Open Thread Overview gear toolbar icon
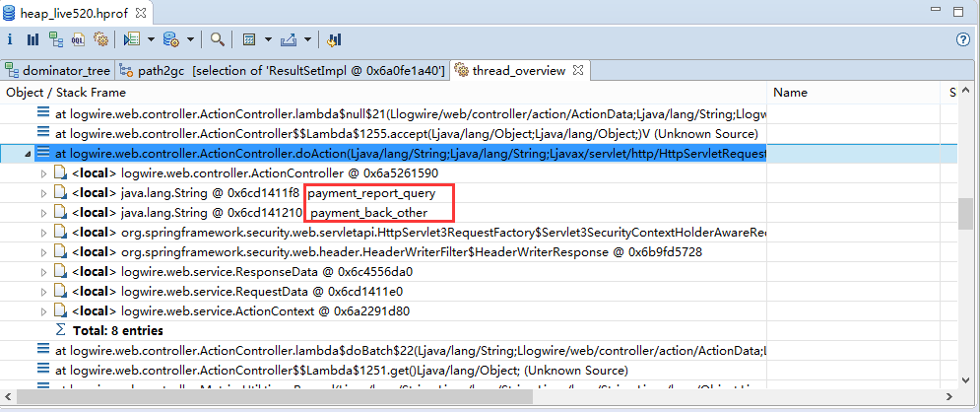Viewport: 980px width, 412px height. 100,40
